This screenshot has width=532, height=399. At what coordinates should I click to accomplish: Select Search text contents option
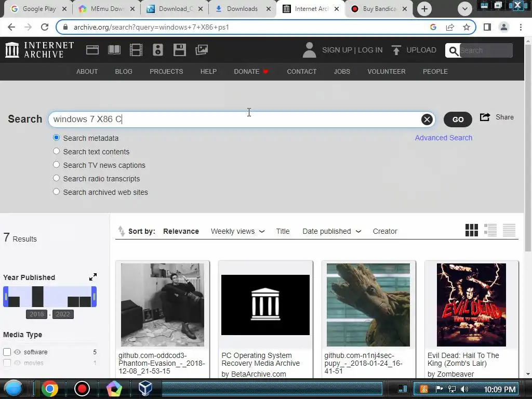pos(56,151)
